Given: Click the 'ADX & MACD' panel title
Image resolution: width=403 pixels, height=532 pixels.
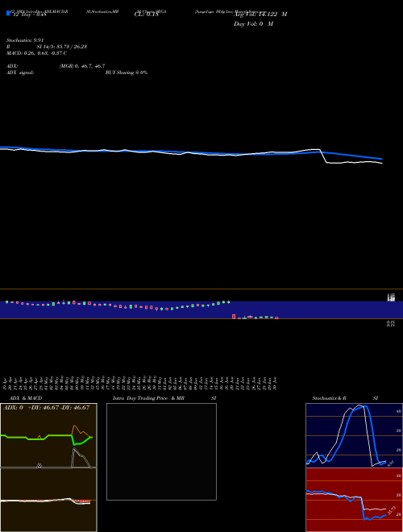Looking at the screenshot, I should [x=26, y=398].
